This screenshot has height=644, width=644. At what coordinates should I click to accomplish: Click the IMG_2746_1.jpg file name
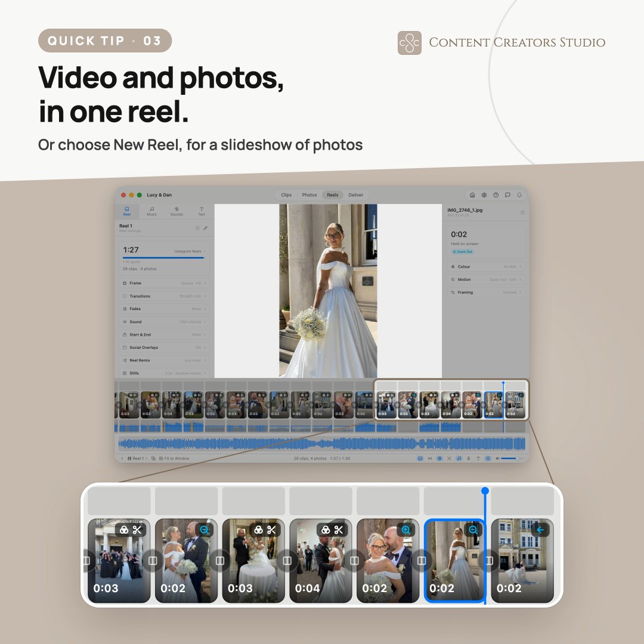click(465, 210)
